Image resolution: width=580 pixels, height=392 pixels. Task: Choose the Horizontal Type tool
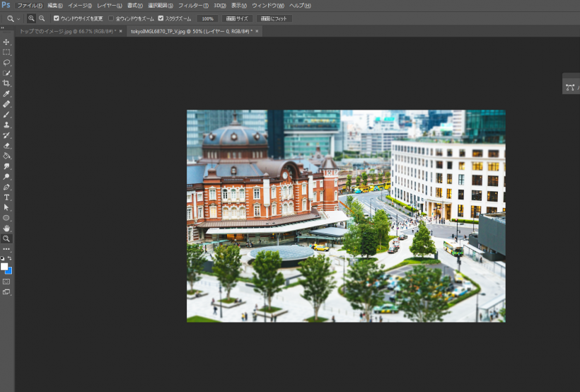click(x=6, y=197)
